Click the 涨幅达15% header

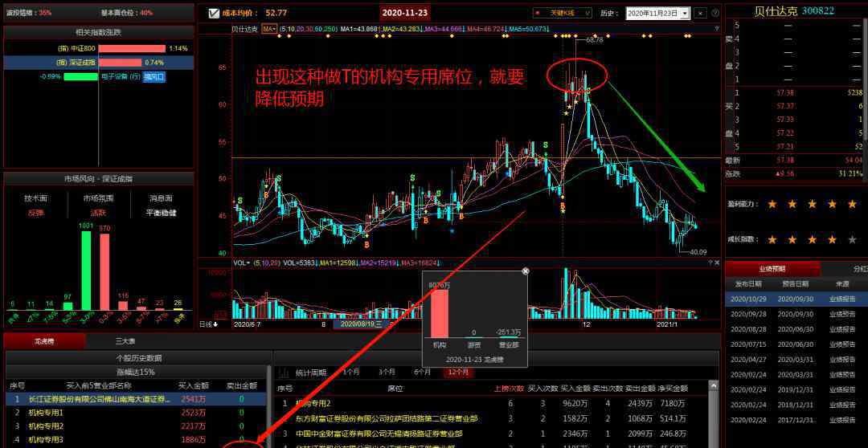(x=136, y=372)
